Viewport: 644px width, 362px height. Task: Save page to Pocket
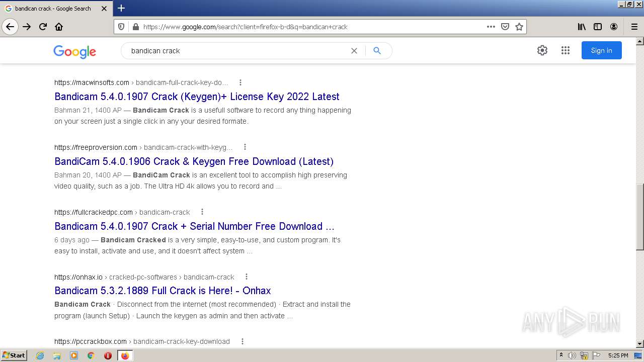click(505, 27)
